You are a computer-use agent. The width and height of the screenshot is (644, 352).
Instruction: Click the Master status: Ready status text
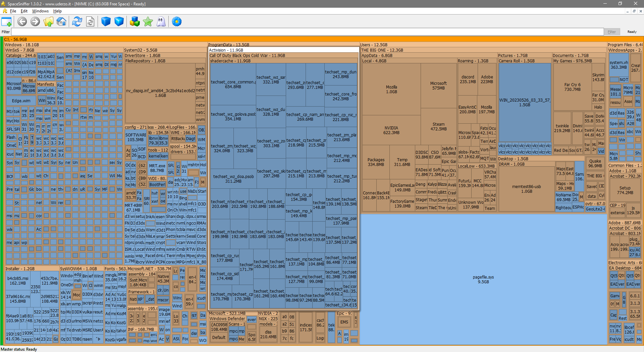[19, 349]
